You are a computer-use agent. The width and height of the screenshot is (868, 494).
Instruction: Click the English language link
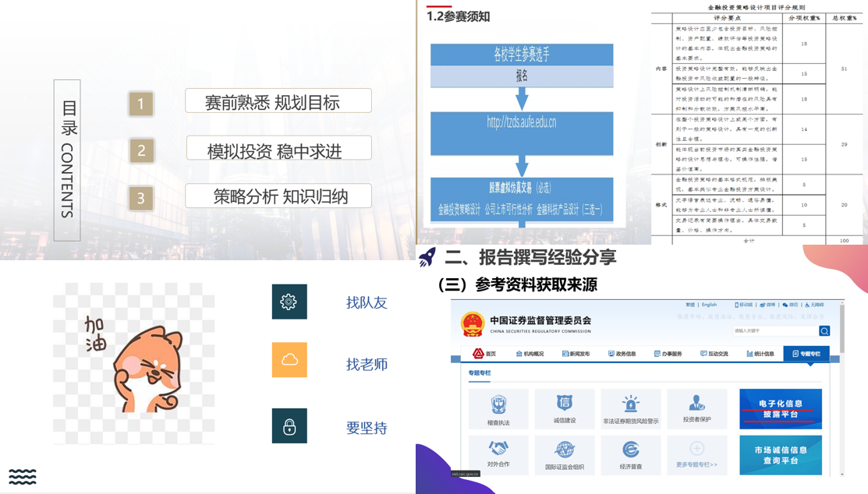(x=709, y=305)
